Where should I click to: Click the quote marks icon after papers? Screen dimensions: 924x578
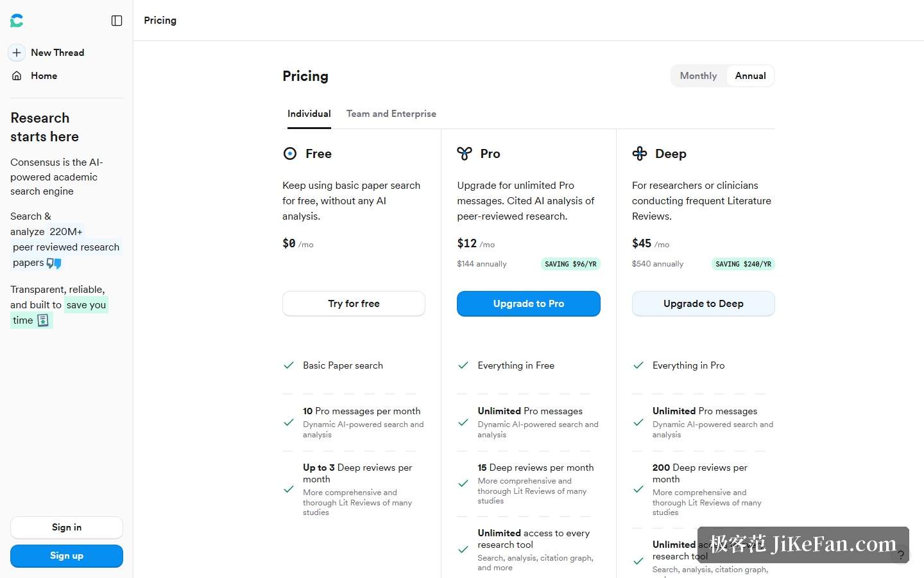pos(54,263)
